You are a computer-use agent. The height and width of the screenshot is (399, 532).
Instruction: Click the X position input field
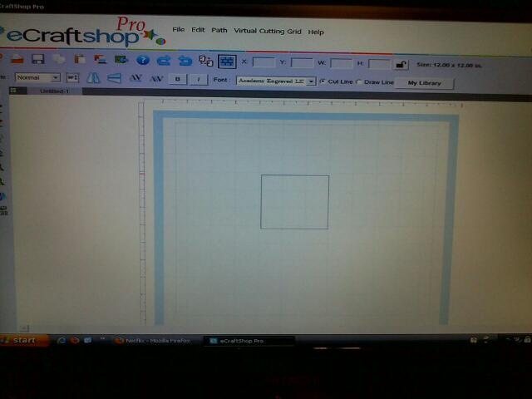tap(264, 62)
